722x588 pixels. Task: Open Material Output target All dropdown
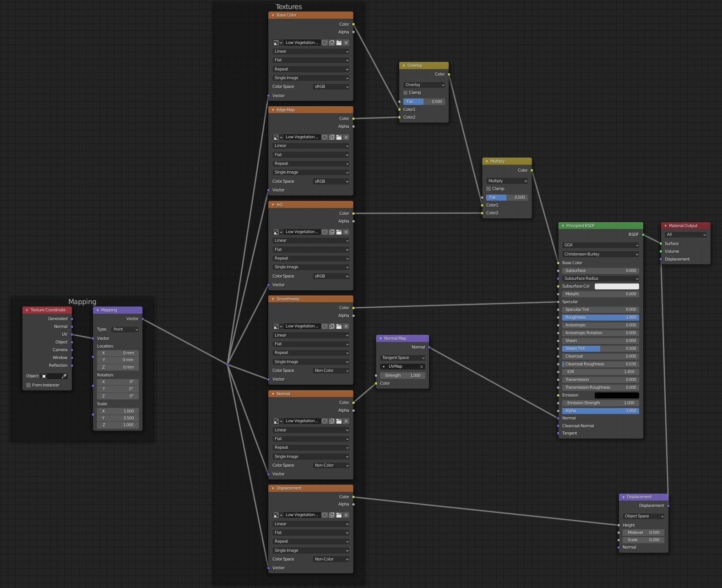(x=685, y=234)
